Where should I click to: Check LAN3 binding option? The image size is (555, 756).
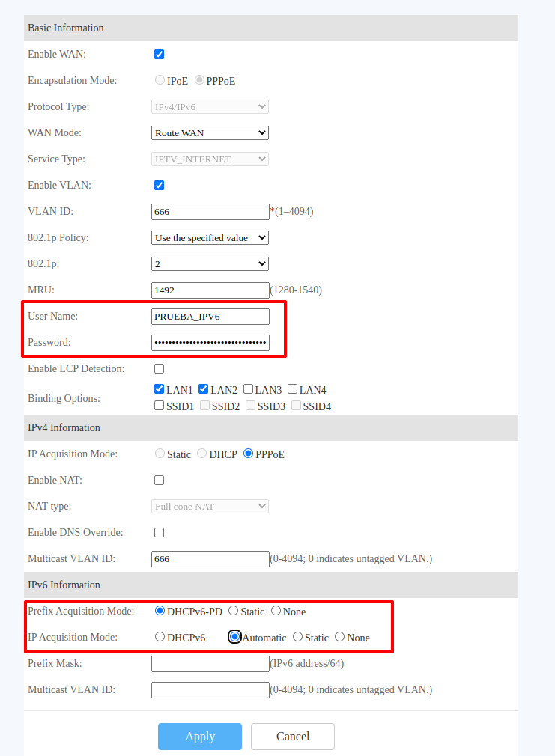point(249,389)
